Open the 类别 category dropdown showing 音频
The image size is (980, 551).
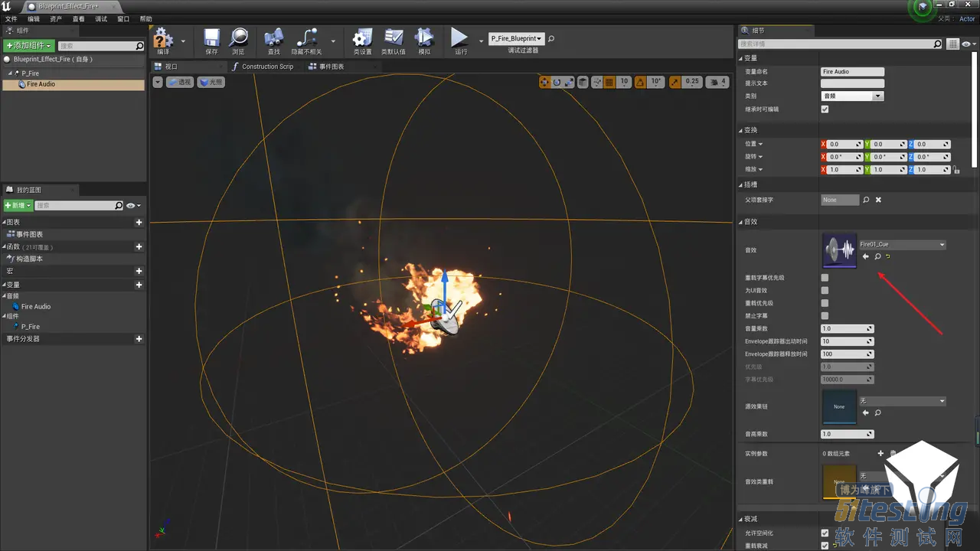point(852,96)
